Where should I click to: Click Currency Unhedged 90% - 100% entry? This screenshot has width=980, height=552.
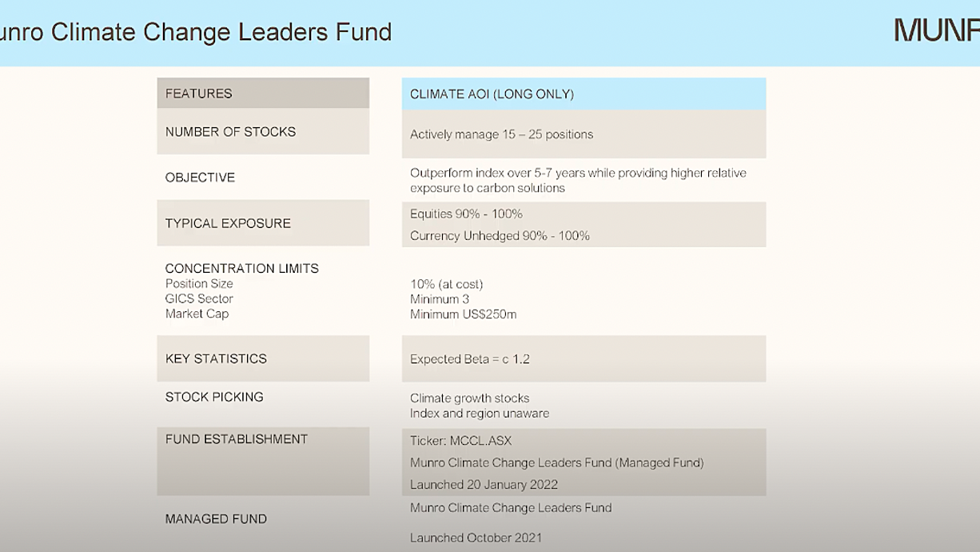tap(500, 236)
